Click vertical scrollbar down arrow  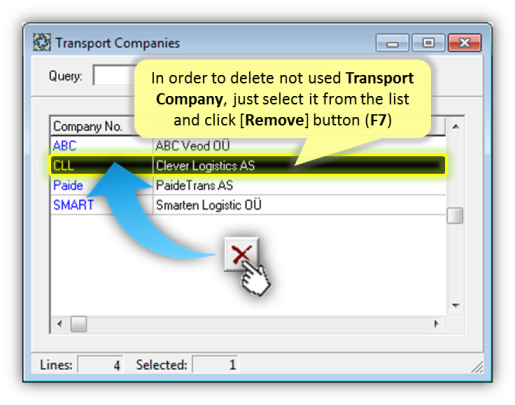coord(455,305)
